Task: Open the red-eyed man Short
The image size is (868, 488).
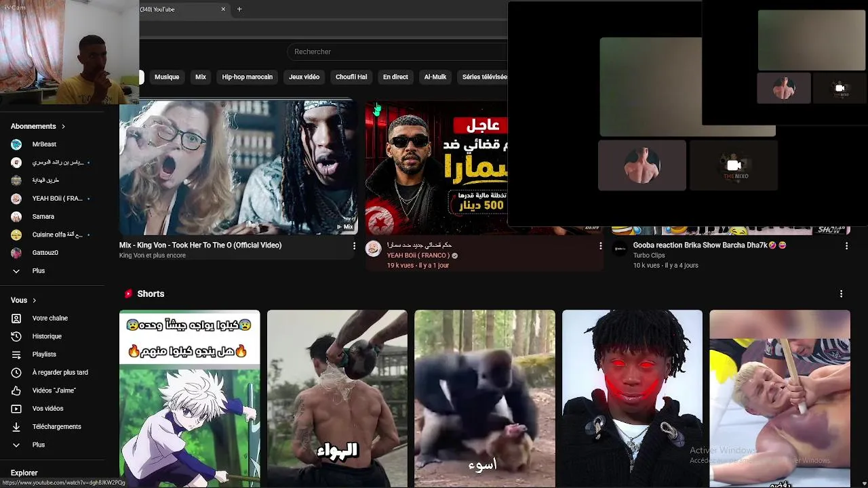Action: point(632,399)
